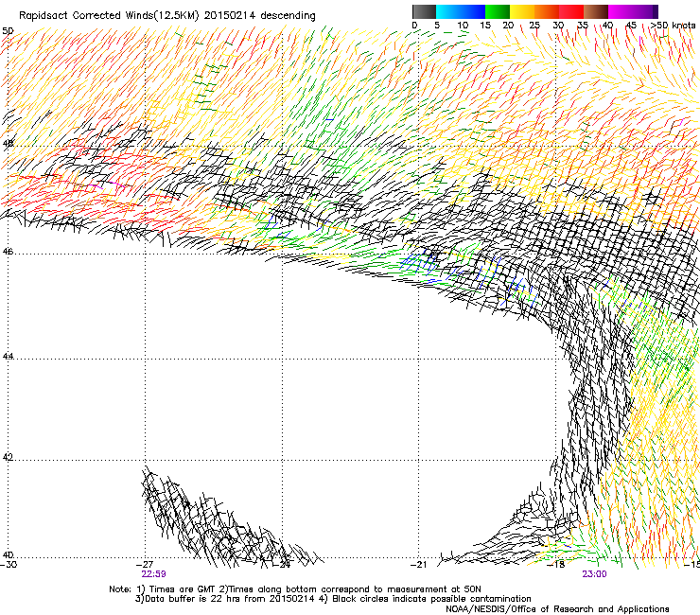Pick the red 30-35 knots legend segment
The height and width of the screenshot is (615, 700).
pos(571,11)
